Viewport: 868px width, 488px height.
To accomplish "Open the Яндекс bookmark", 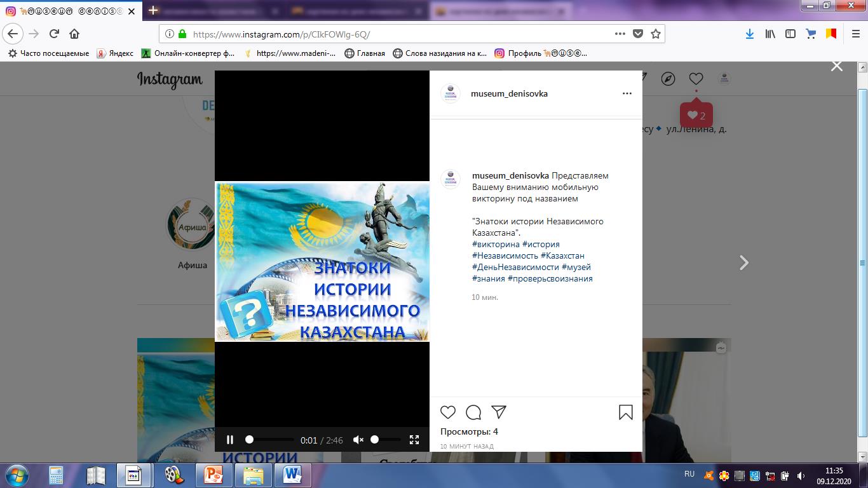I will click(115, 53).
